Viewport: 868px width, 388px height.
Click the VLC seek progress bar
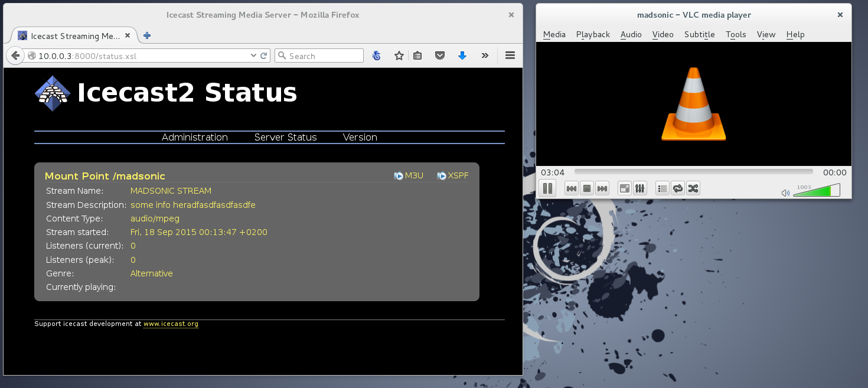pyautogui.click(x=693, y=172)
